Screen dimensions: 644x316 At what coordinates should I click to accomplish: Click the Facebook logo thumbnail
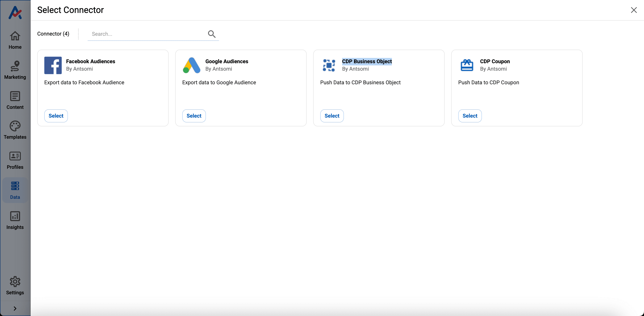[53, 65]
